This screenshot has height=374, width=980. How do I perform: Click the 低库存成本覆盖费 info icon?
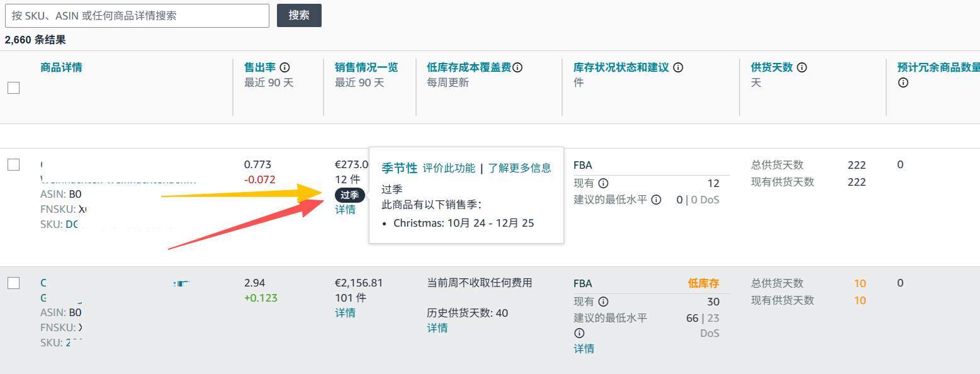click(517, 67)
